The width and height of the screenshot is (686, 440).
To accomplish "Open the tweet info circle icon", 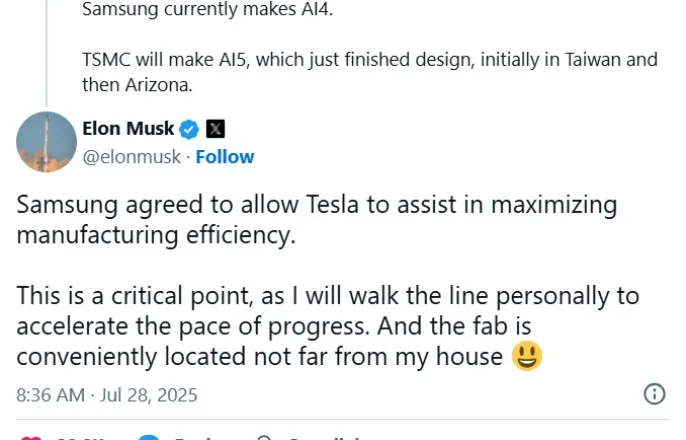I will tap(655, 393).
